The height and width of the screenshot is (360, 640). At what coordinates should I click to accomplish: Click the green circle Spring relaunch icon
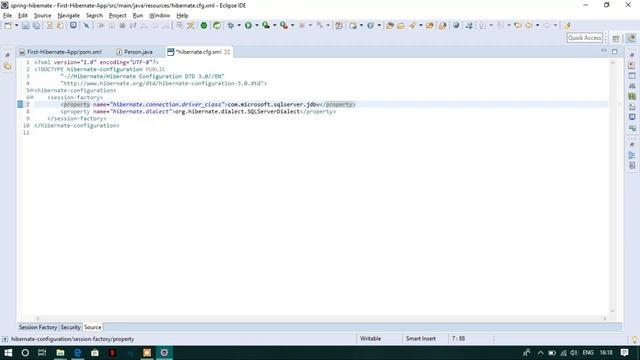217,25
